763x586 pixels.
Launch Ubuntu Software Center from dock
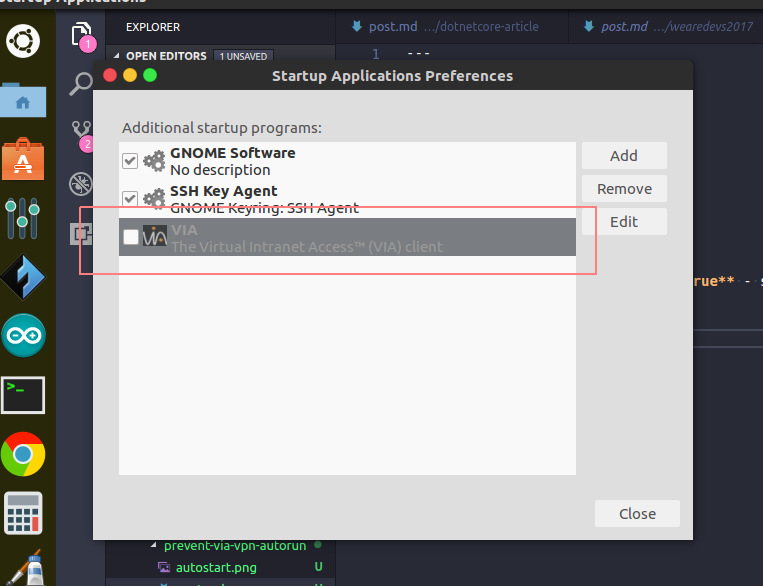point(23,159)
